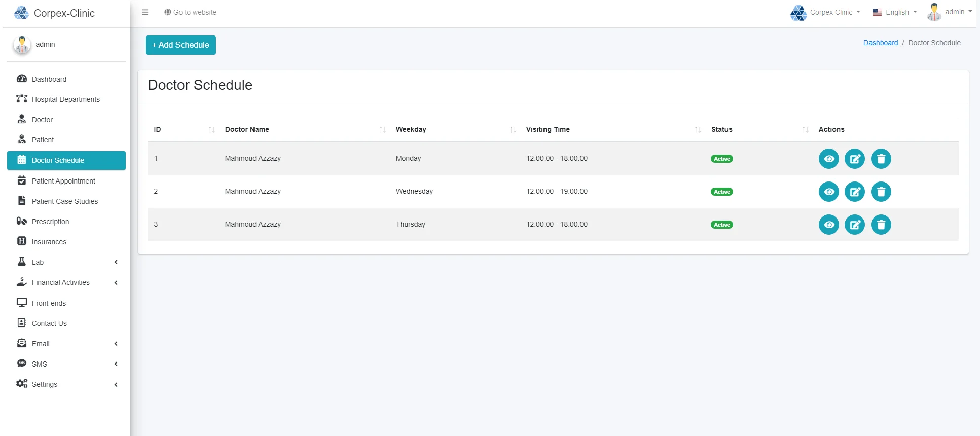Click the Corpex-Clinic logo in sidebar

(55, 13)
